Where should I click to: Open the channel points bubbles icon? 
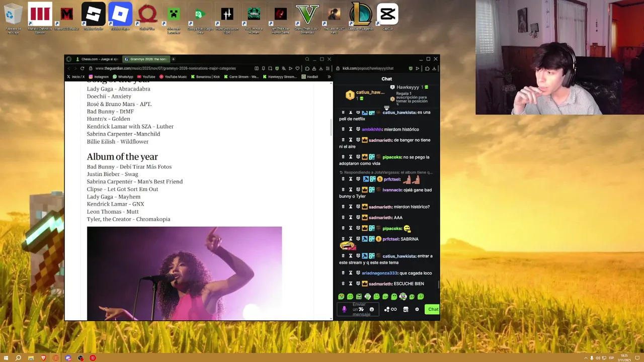click(x=386, y=310)
